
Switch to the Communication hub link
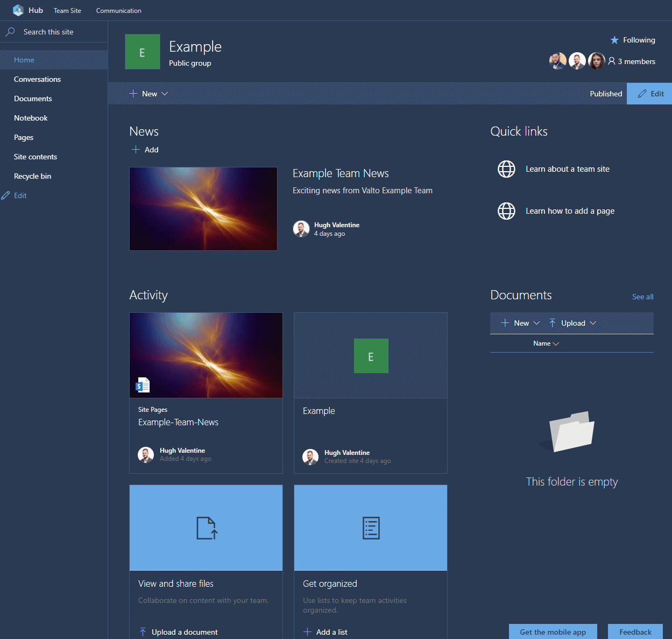(118, 11)
